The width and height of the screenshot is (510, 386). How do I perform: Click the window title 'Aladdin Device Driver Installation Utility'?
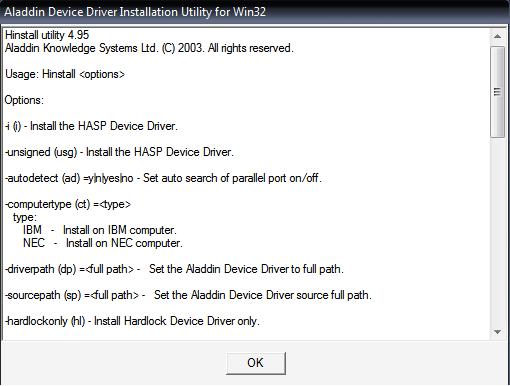(135, 12)
